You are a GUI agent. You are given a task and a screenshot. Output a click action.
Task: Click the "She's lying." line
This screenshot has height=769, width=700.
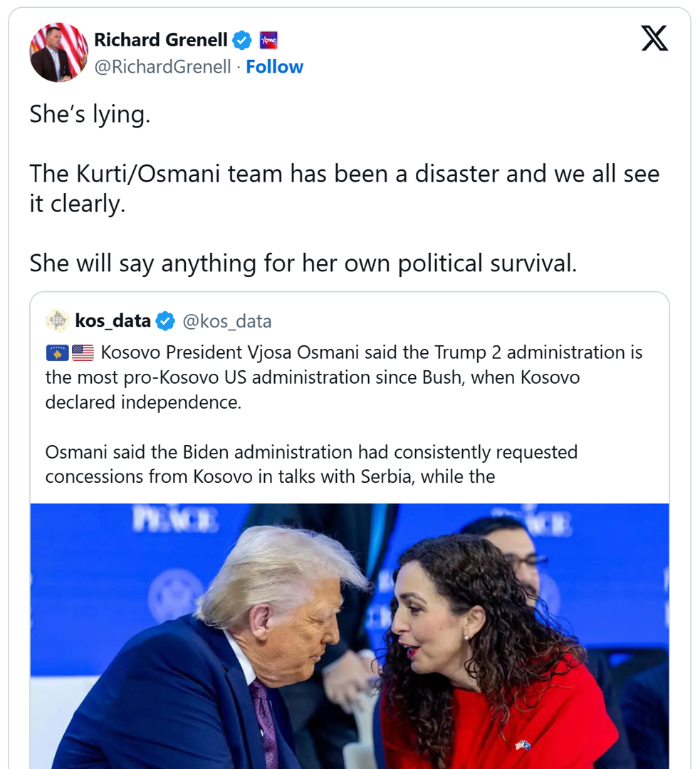point(90,114)
